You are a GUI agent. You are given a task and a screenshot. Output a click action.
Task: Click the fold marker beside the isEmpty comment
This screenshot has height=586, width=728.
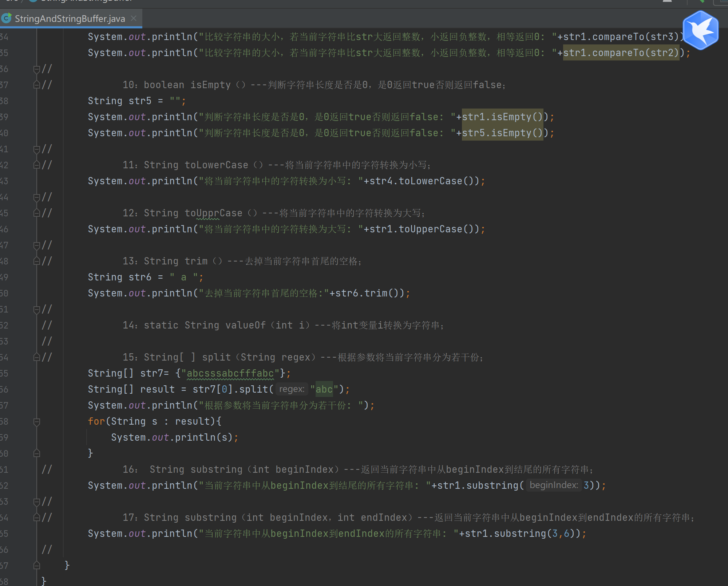point(36,85)
